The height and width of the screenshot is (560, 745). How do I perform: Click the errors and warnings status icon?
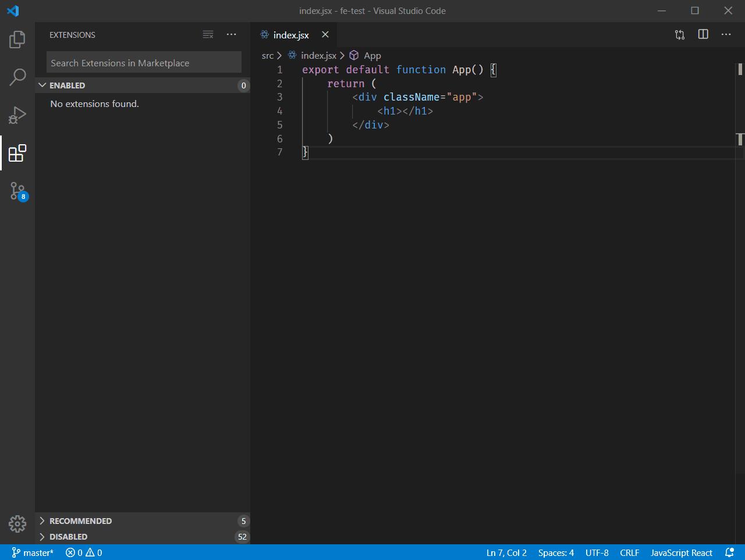click(83, 552)
